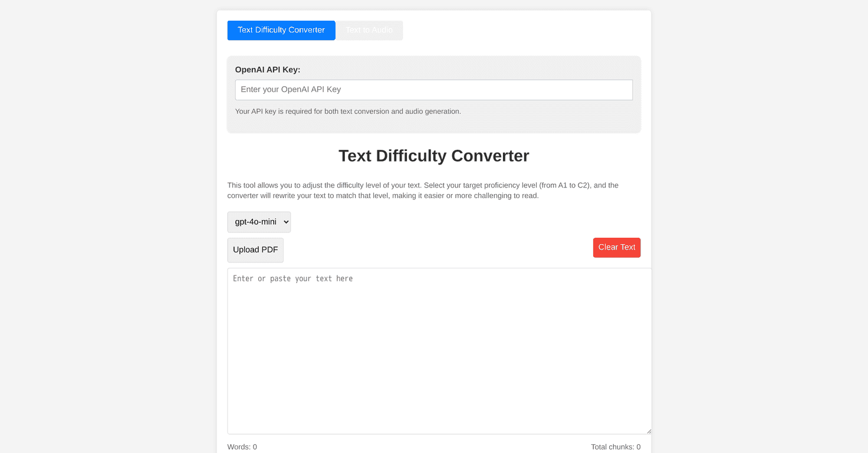Click the textarea placeholder reading 'Enter or paste'
This screenshot has width=868, height=453.
293,278
